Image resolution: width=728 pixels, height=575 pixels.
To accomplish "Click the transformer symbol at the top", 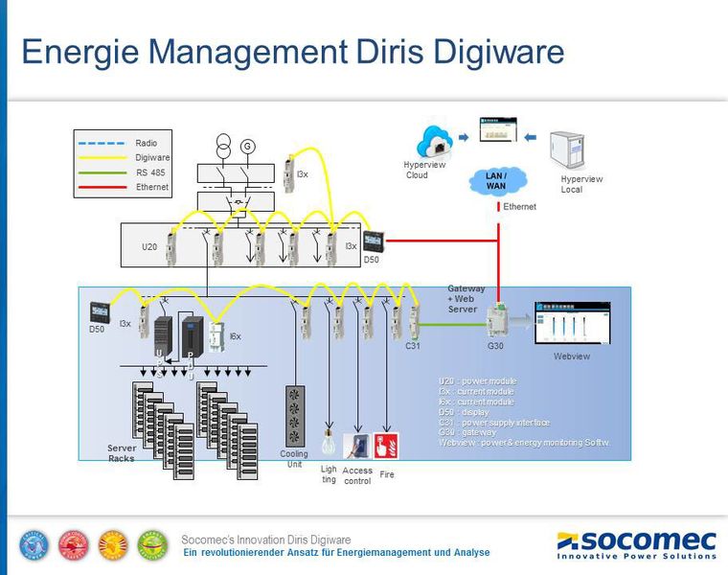I will [x=223, y=146].
